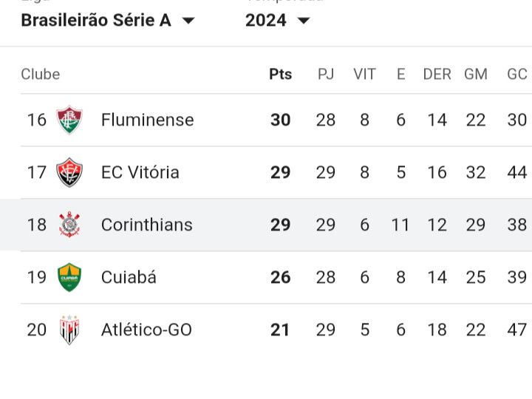The height and width of the screenshot is (399, 532).
Task: Open the Corinthians team name link
Action: tap(146, 225)
